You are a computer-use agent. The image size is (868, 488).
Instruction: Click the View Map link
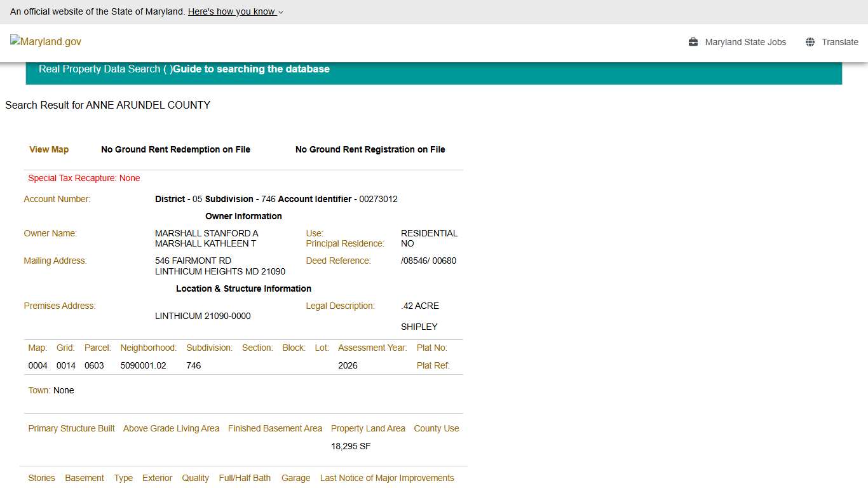tap(49, 149)
